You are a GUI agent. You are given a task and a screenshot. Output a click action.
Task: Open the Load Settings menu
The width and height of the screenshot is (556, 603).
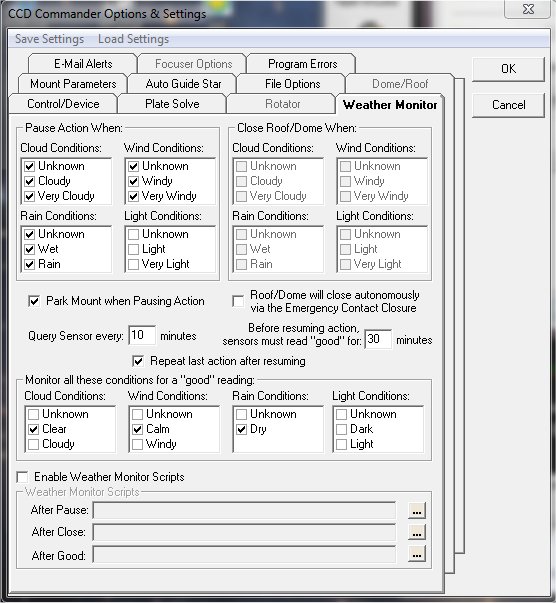(x=133, y=39)
